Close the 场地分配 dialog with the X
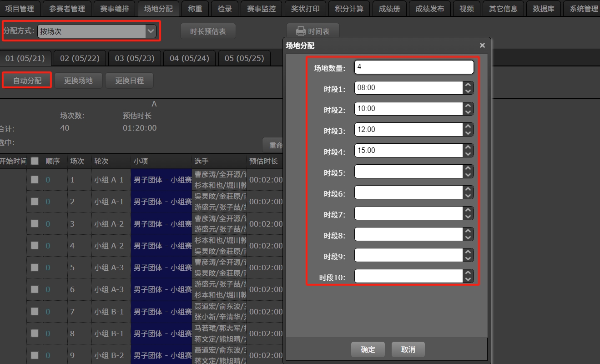Viewport: 600px width, 364px height. (482, 45)
